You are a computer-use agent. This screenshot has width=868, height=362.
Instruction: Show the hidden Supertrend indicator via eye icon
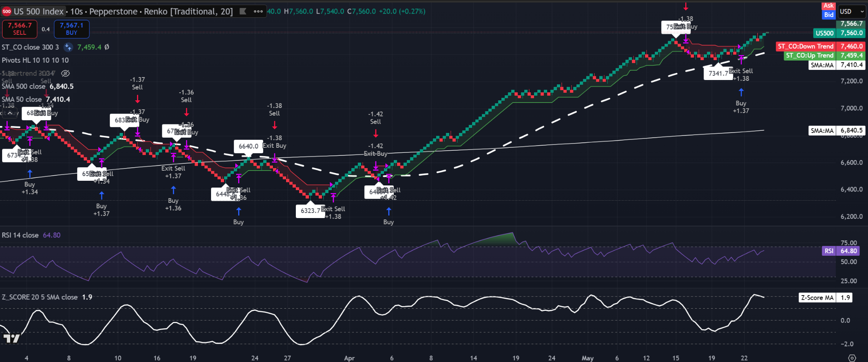[65, 73]
